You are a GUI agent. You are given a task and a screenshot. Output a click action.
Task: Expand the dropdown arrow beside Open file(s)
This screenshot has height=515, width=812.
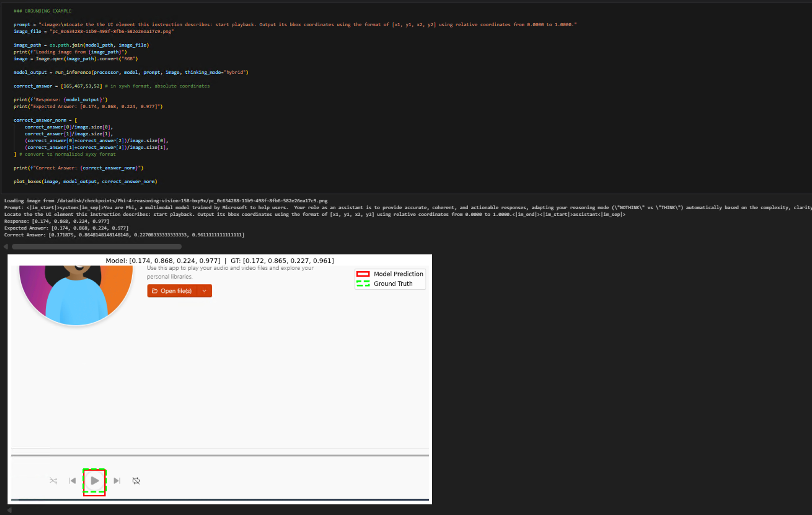pos(204,291)
